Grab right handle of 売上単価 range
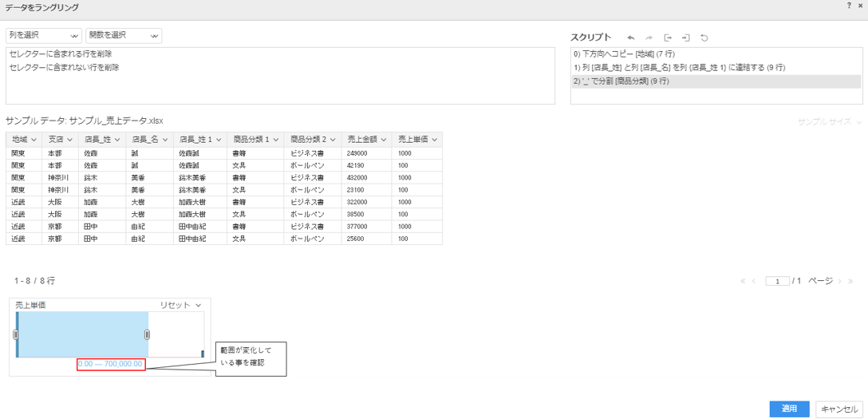The width and height of the screenshot is (868, 419). 148,334
